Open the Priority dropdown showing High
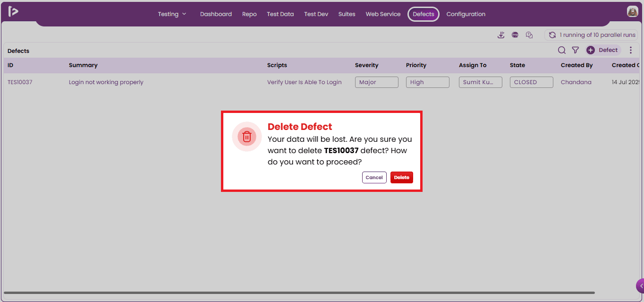Viewport: 644px width, 302px height. (x=428, y=82)
